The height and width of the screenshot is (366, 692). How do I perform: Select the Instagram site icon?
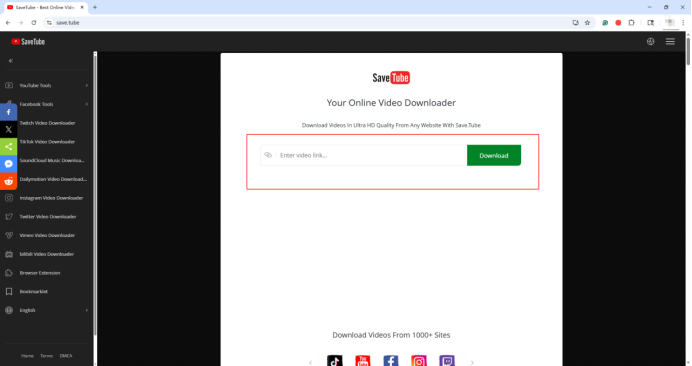[419, 361]
